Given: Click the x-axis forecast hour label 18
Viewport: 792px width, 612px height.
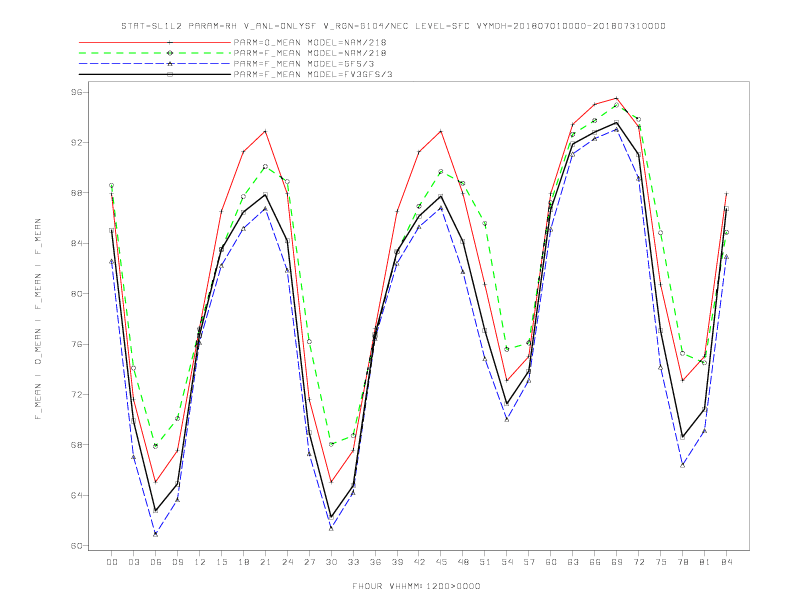Looking at the screenshot, I should tap(243, 562).
